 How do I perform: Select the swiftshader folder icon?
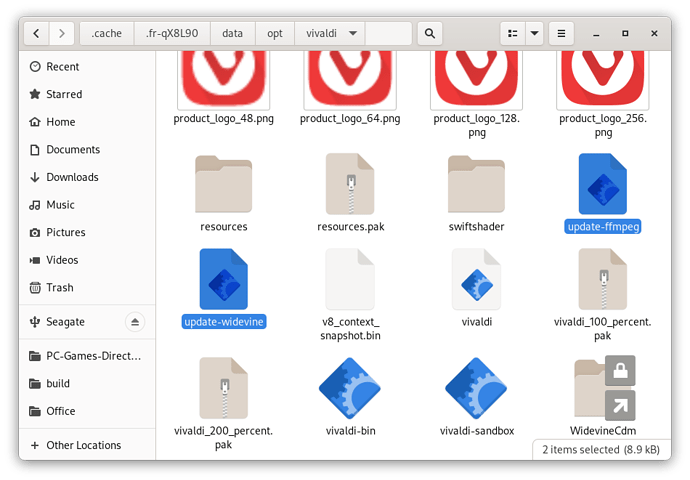[x=477, y=184]
